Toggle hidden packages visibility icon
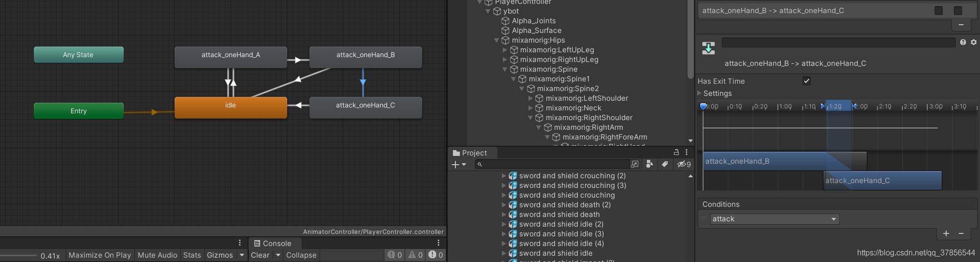The width and height of the screenshot is (980, 262). (684, 164)
